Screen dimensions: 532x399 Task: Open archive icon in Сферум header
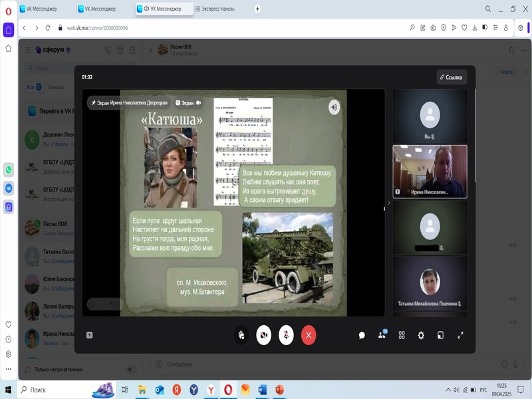click(x=120, y=51)
